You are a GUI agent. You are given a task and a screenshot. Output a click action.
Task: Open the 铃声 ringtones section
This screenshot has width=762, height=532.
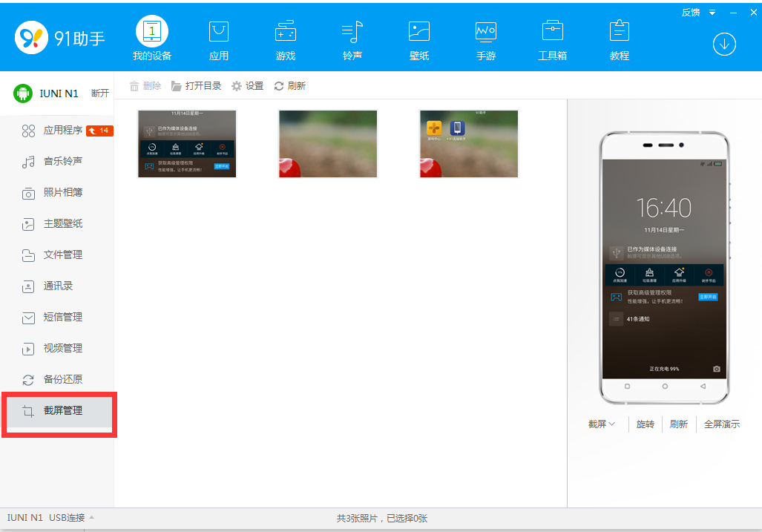[352, 41]
